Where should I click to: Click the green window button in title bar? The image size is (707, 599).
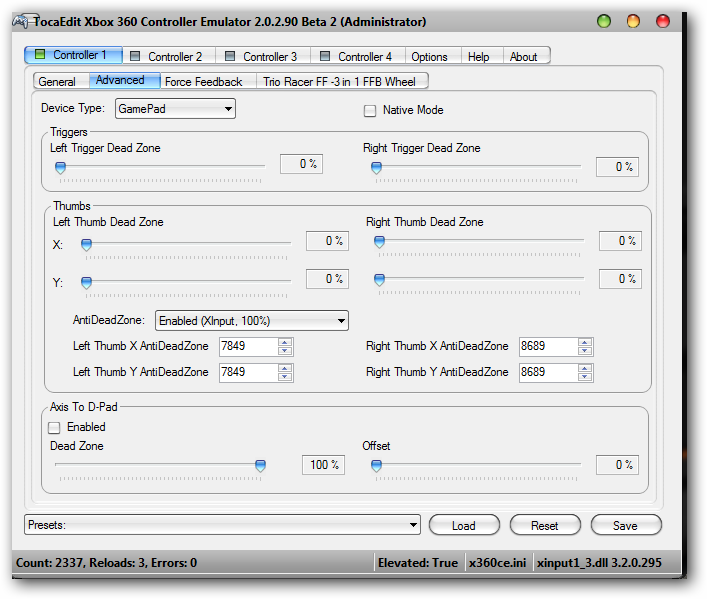tap(604, 21)
